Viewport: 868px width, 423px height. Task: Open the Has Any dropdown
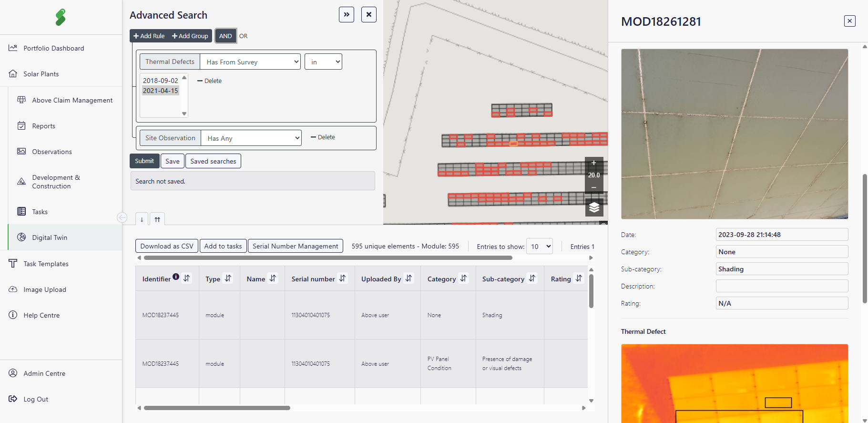251,138
